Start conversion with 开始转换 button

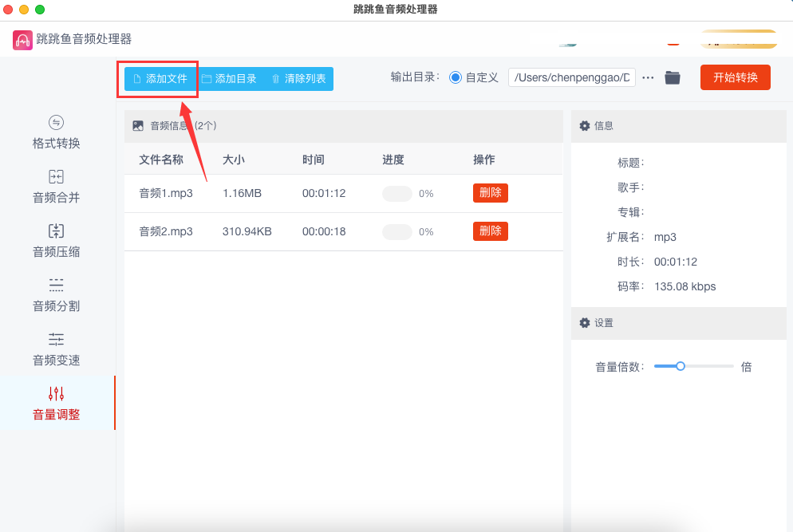736,77
